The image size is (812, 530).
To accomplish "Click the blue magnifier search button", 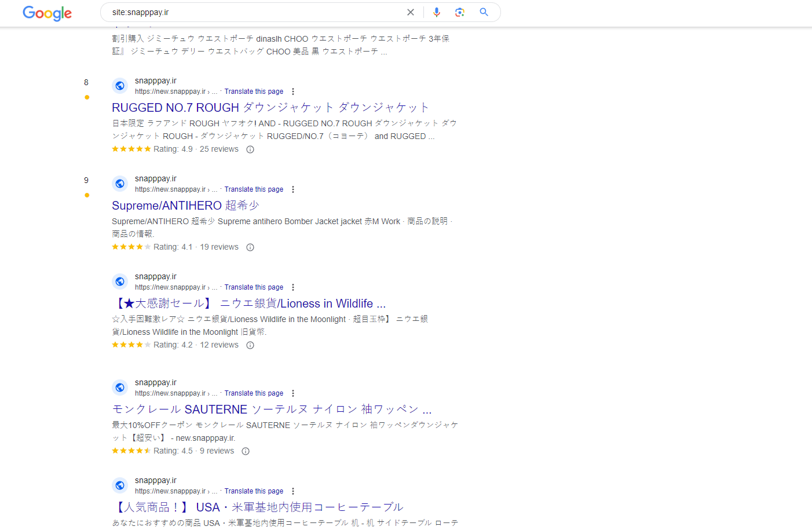I will click(x=484, y=12).
